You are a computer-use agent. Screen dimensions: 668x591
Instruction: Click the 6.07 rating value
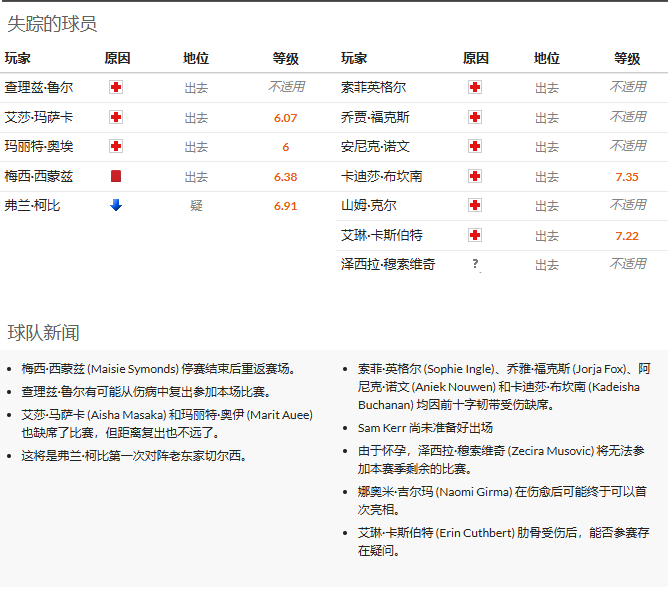pyautogui.click(x=285, y=118)
